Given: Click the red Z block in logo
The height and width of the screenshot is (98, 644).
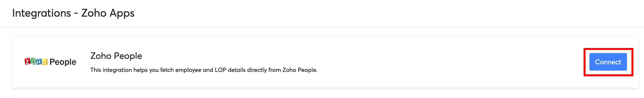Looking at the screenshot, I should point(27,61).
